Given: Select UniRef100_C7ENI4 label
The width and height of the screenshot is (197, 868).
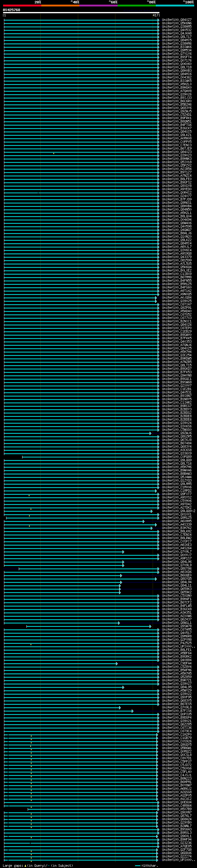Looking at the screenshot, I should tap(177, 535).
